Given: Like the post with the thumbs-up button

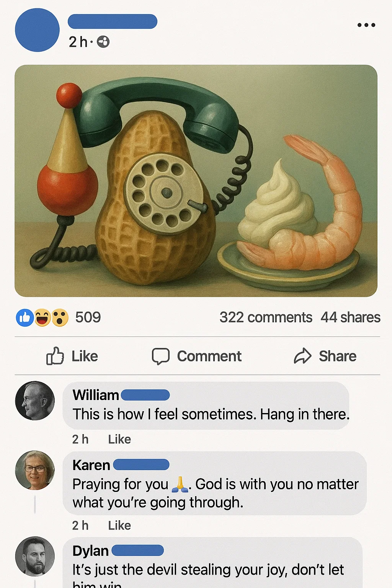Looking at the screenshot, I should [72, 356].
